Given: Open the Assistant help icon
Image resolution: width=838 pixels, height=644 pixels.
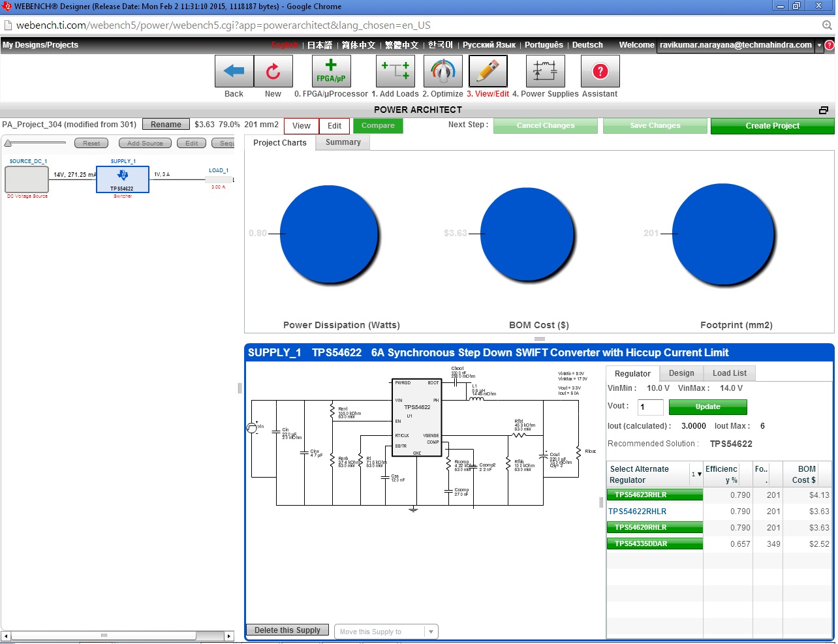Looking at the screenshot, I should [600, 71].
